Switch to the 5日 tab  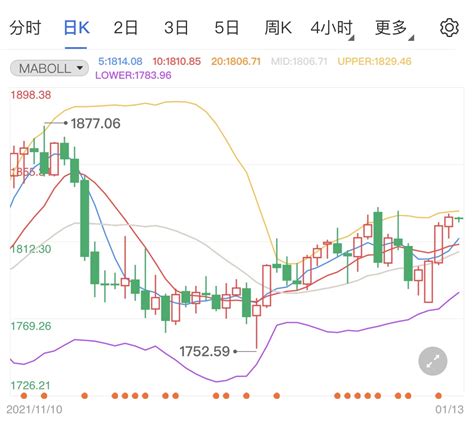(x=227, y=28)
